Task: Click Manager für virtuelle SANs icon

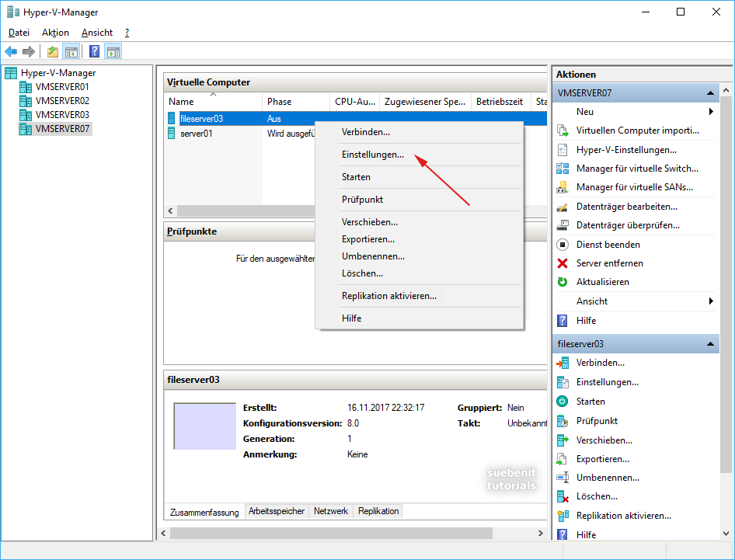Action: pos(563,187)
